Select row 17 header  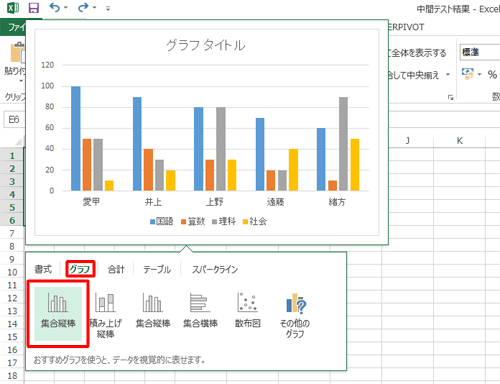pos(12,363)
